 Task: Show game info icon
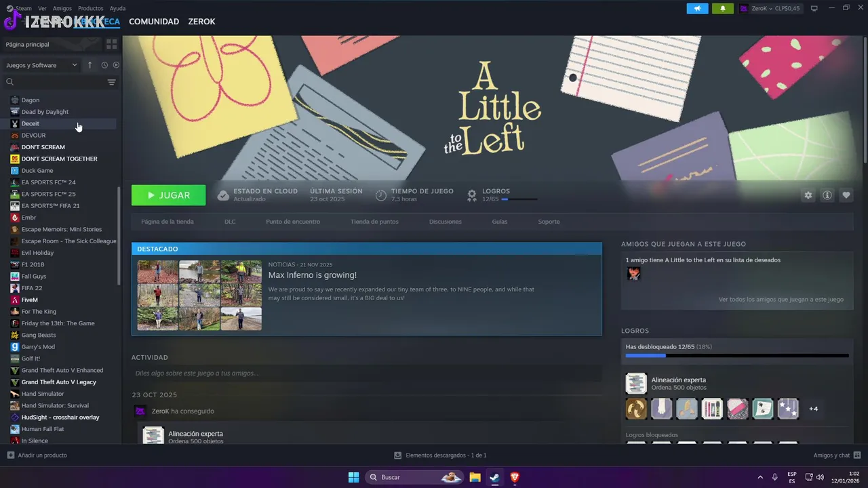coord(827,195)
